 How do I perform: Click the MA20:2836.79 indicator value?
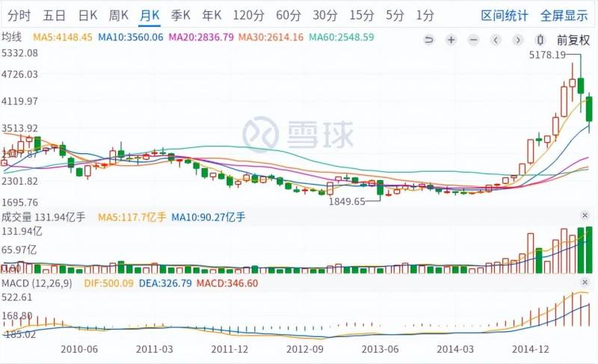click(x=201, y=37)
